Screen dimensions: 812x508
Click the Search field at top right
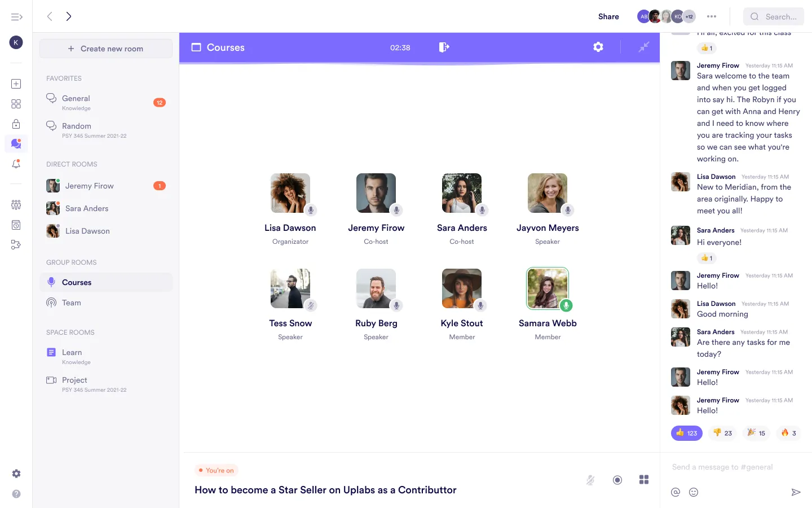(x=774, y=16)
